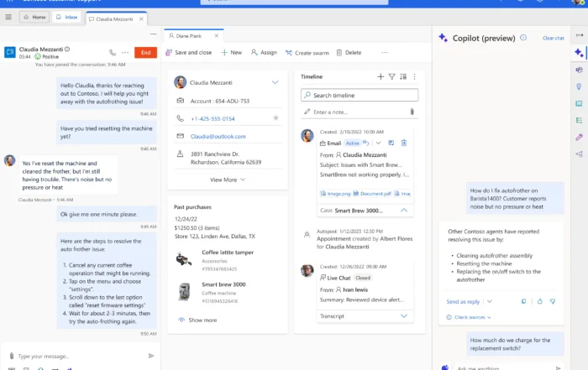588x370 pixels.
Task: Copy the Copilot response
Action: [x=523, y=301]
